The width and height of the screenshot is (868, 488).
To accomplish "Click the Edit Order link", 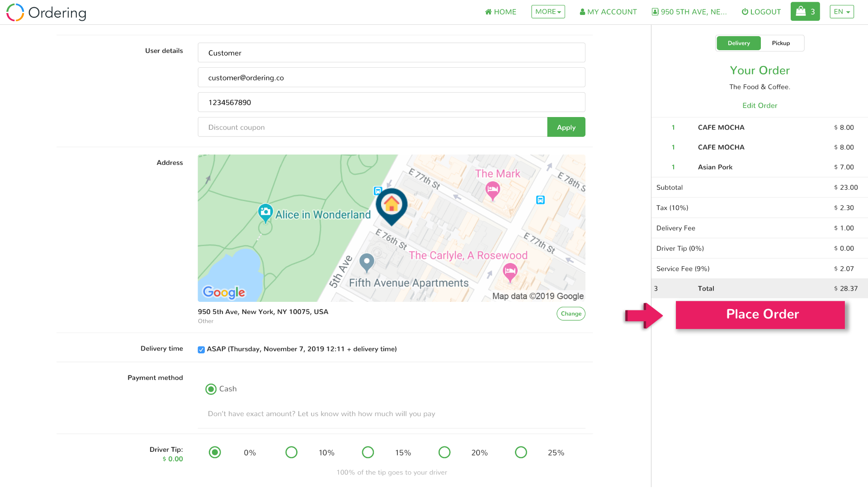I will [x=759, y=105].
